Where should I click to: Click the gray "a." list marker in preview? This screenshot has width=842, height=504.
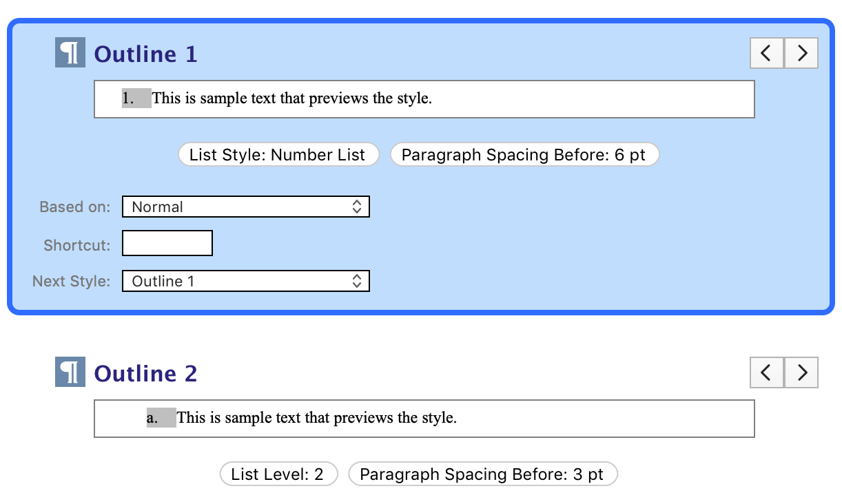click(161, 418)
